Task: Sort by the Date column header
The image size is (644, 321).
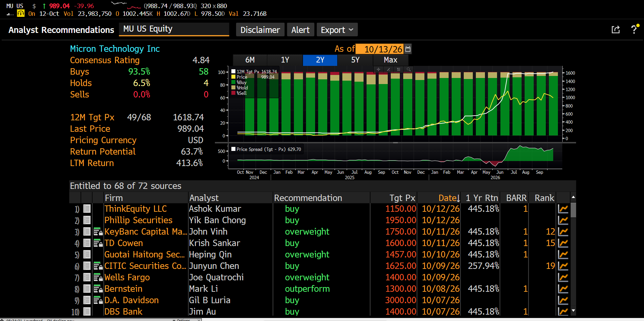Action: (x=449, y=198)
